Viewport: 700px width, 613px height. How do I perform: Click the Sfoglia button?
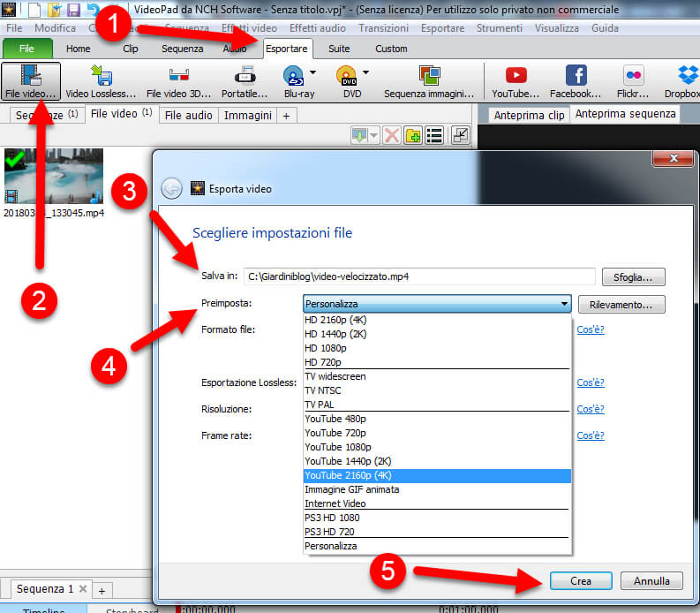[x=633, y=277]
